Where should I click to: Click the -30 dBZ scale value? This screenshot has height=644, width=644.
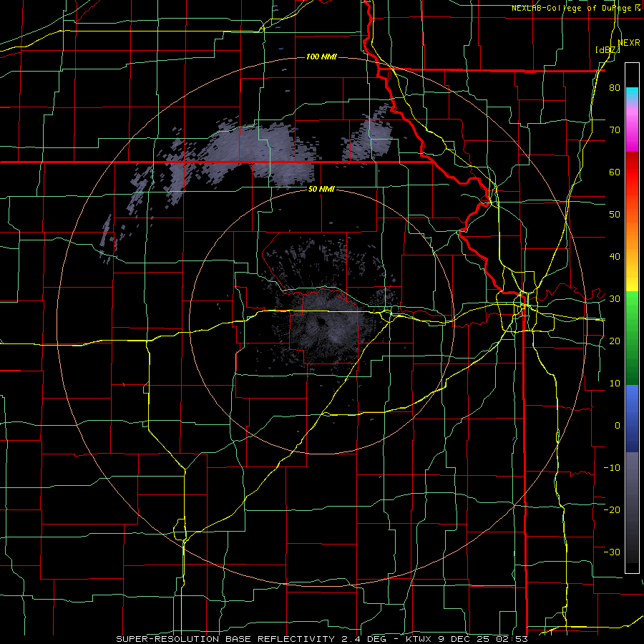(612, 552)
